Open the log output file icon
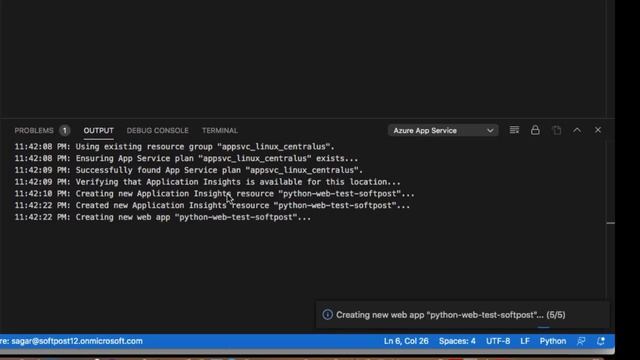Image resolution: width=640 pixels, height=360 pixels. (x=556, y=130)
